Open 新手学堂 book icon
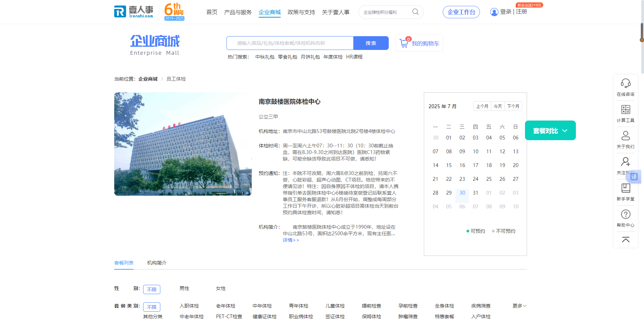Image resolution: width=644 pixels, height=322 pixels. click(x=625, y=188)
